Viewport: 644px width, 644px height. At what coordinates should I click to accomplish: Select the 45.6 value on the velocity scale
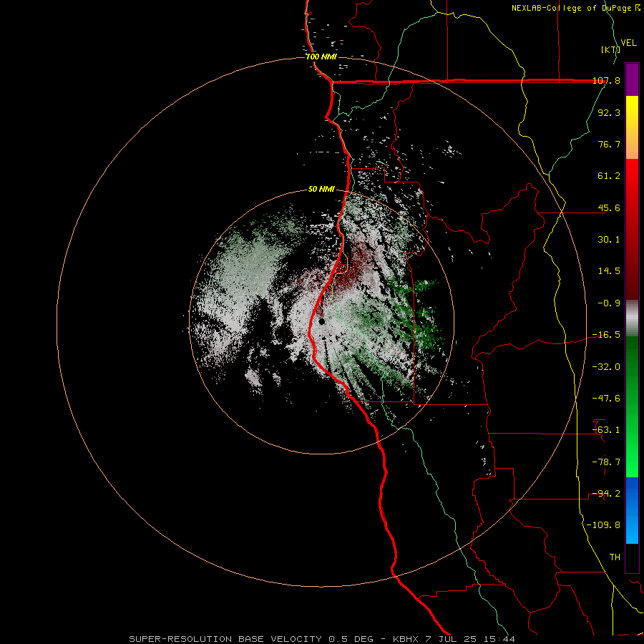(x=609, y=208)
